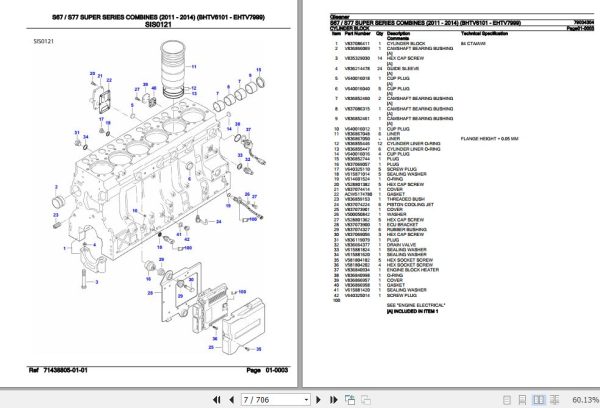Click callout 3 beside the hex cap screw
Viewport: 600px width, 408px height.
tap(96, 282)
